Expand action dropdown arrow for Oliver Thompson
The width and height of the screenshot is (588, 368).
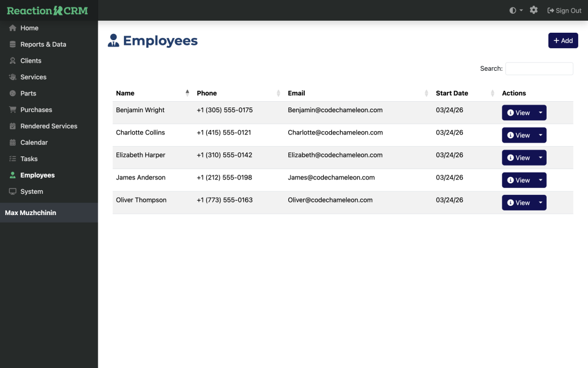coord(540,202)
